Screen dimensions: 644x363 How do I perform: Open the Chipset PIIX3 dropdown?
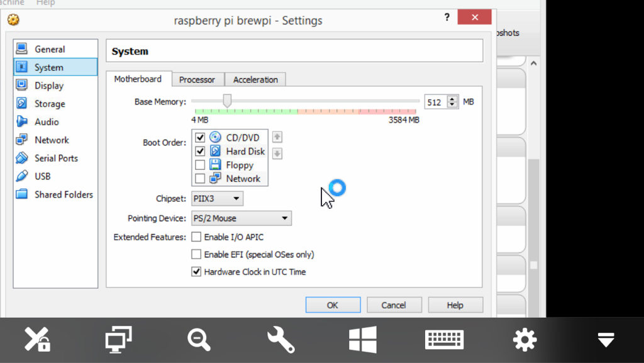tap(217, 198)
